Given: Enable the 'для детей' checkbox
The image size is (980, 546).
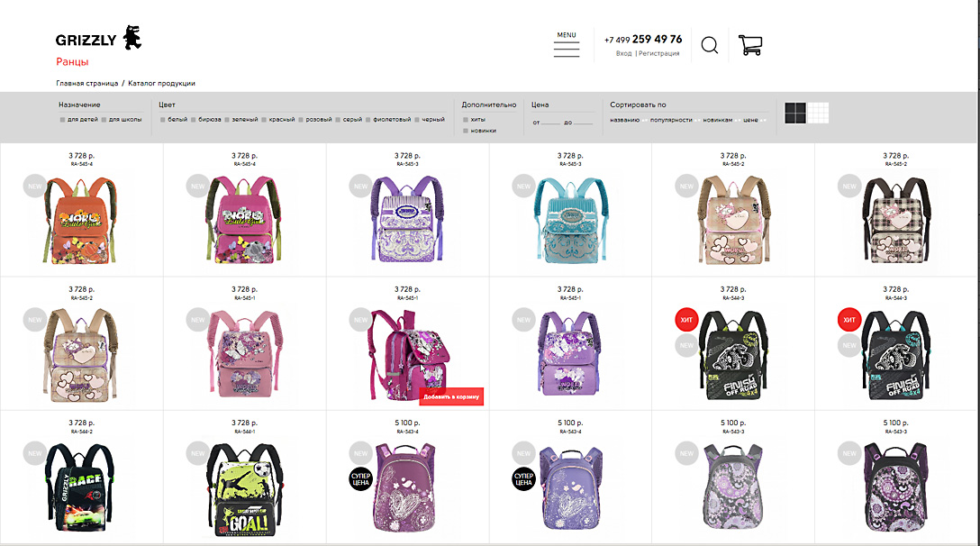Looking at the screenshot, I should (62, 120).
